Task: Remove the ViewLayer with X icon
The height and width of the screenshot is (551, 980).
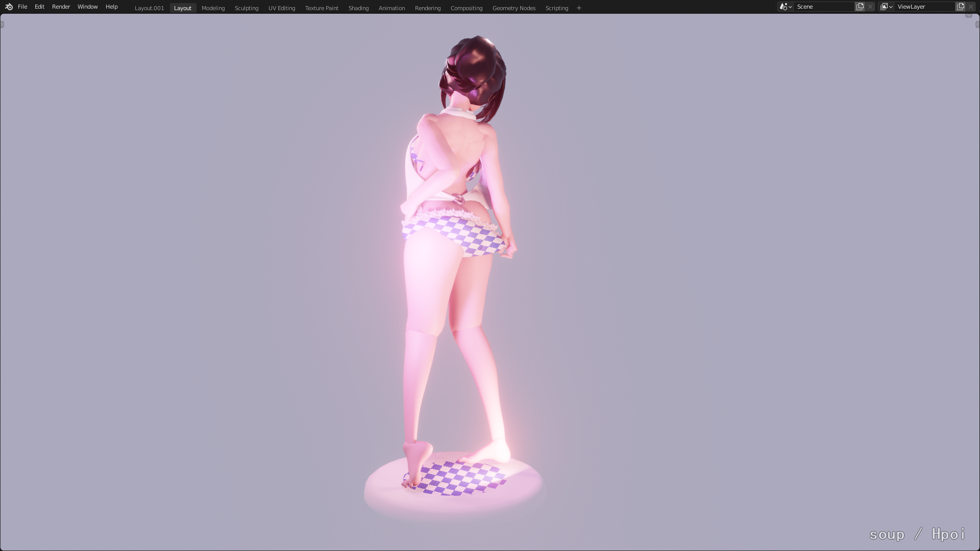Action: (971, 7)
